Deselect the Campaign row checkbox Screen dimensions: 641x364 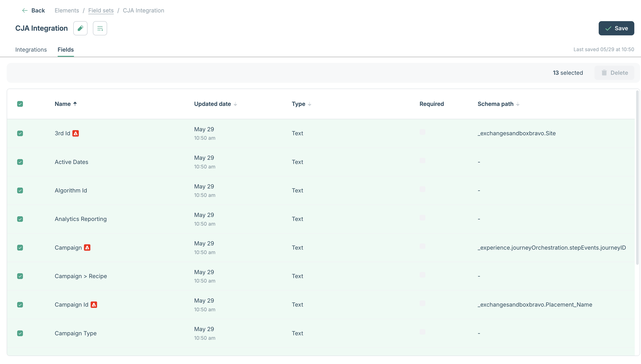pyautogui.click(x=20, y=247)
